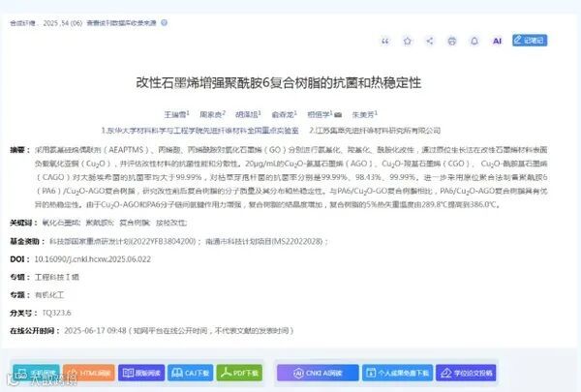Click the 工程科技Ⅰ辑 专辑 value

coord(57,277)
